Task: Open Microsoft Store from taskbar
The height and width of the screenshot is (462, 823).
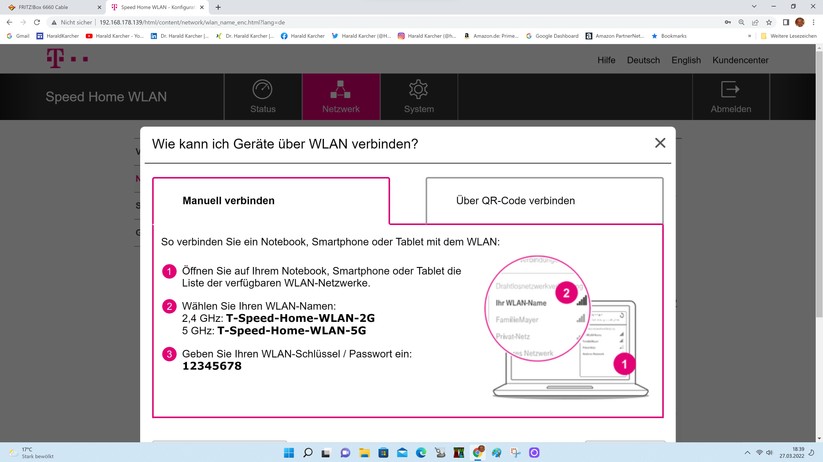Action: (x=383, y=453)
